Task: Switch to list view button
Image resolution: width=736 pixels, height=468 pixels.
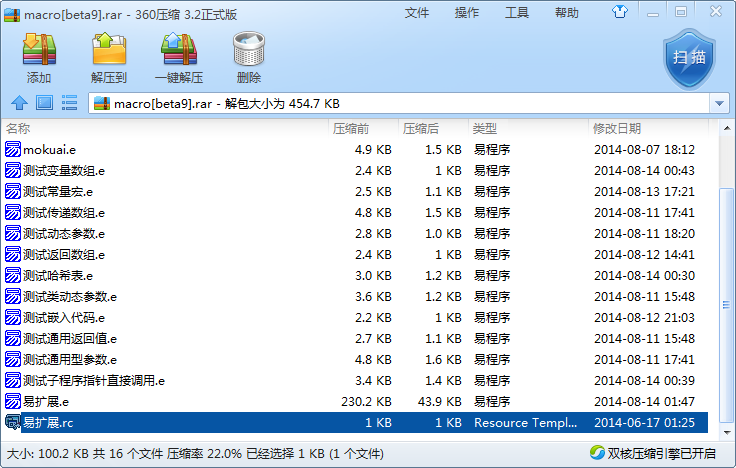Action: pyautogui.click(x=69, y=103)
